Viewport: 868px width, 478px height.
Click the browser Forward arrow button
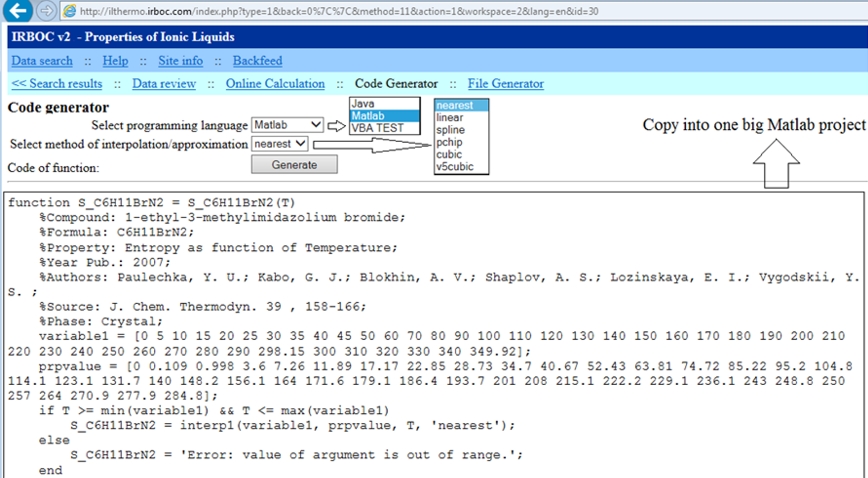tap(46, 11)
